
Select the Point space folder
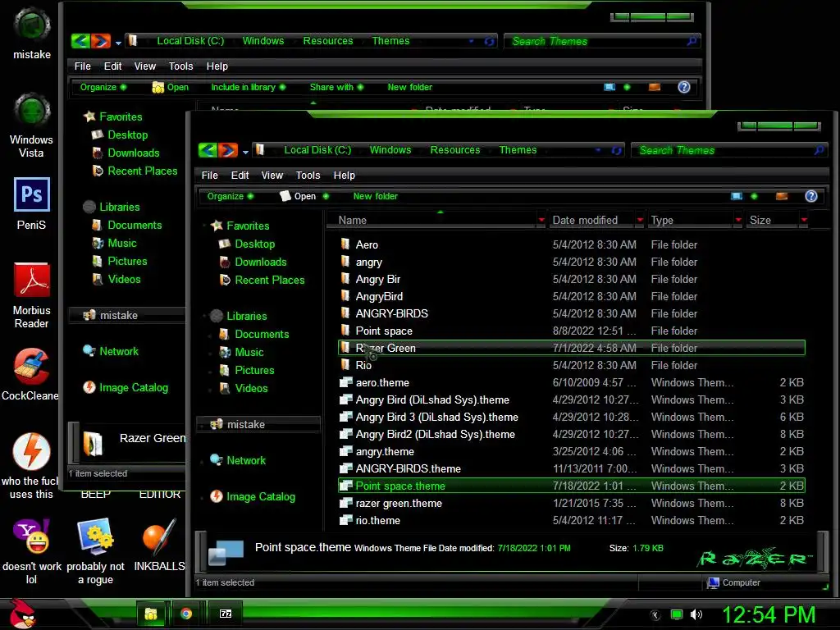pos(572,331)
